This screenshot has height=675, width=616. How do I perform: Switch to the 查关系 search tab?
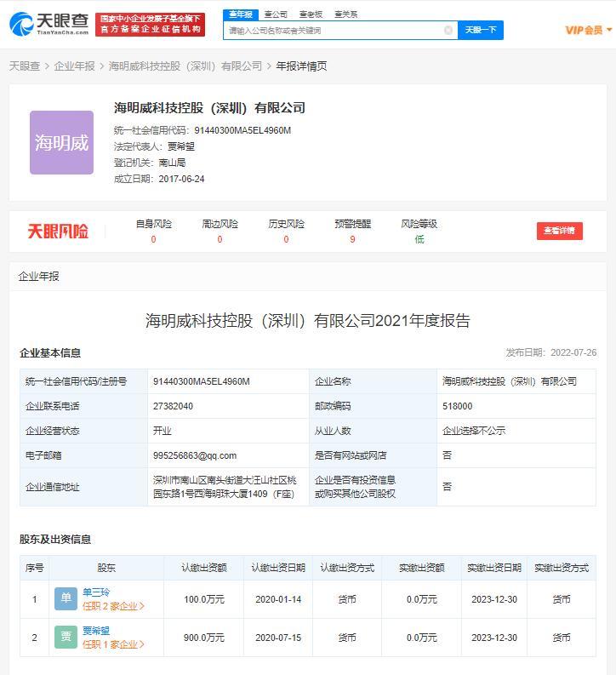point(345,14)
